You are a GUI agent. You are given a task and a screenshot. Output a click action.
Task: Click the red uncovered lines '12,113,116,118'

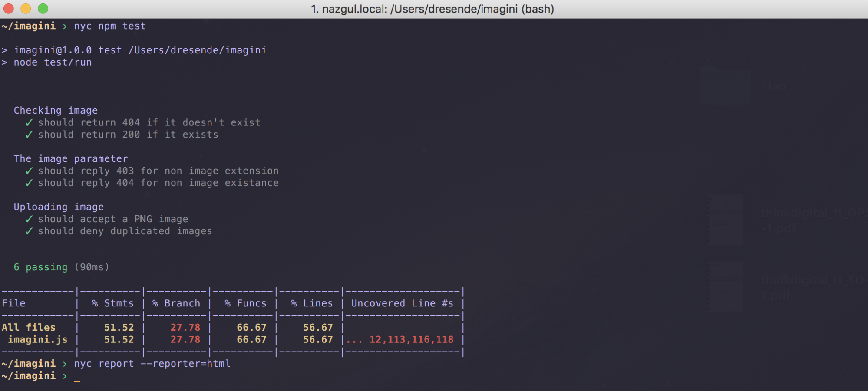point(411,340)
